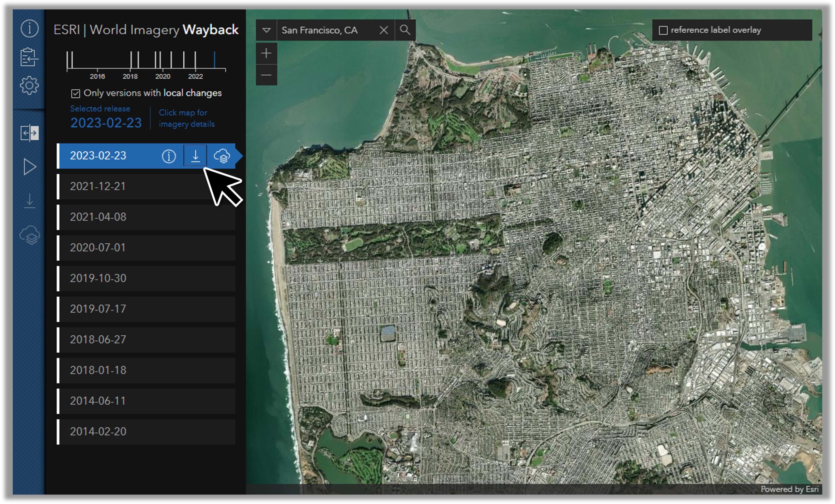Click info icon on 2023-02-23 release

click(168, 156)
